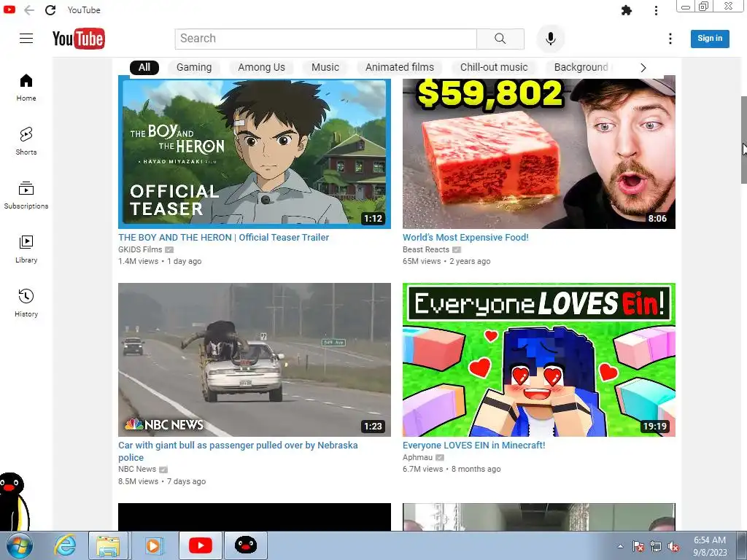This screenshot has height=560, width=747.
Task: Reload the page with refresh icon
Action: tap(50, 10)
